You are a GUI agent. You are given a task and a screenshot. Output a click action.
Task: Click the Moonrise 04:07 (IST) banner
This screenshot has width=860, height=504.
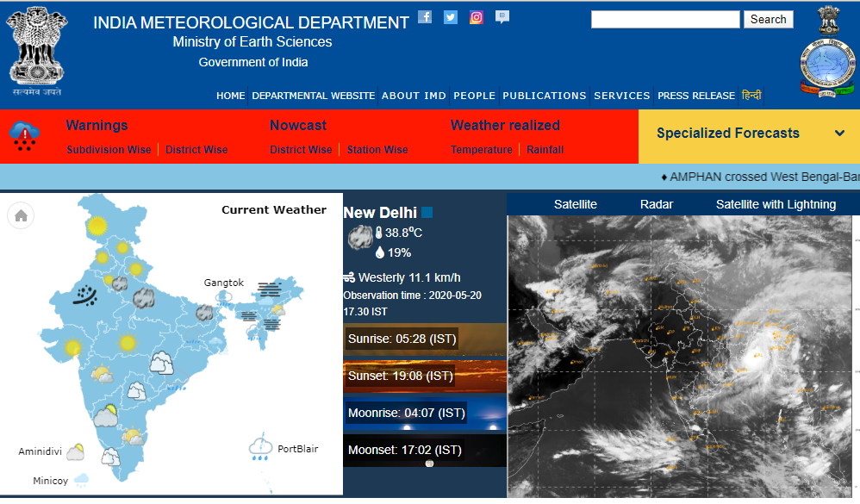click(x=425, y=413)
